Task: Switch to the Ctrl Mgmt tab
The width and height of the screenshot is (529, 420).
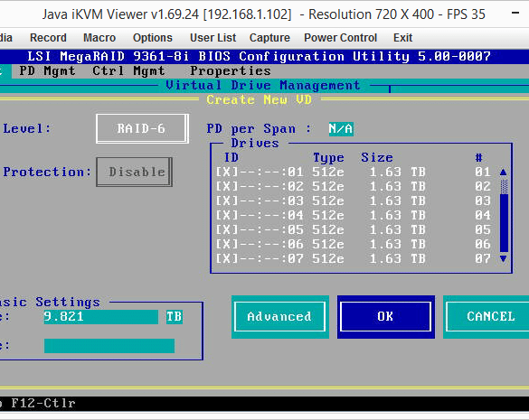Action: click(x=128, y=71)
